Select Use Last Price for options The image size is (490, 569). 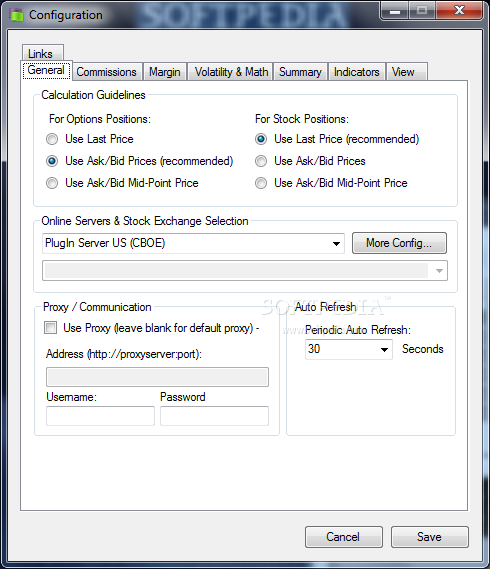52,139
